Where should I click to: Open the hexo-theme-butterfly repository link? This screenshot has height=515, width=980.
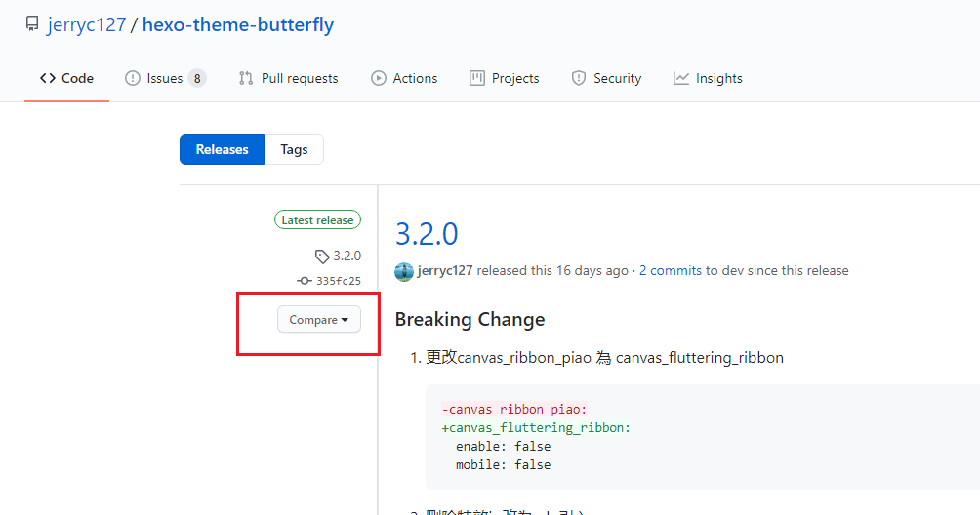click(x=238, y=25)
